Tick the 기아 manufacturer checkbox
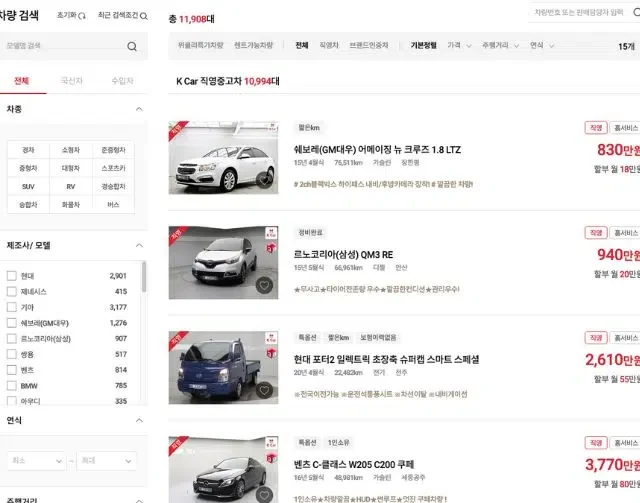 pos(12,307)
